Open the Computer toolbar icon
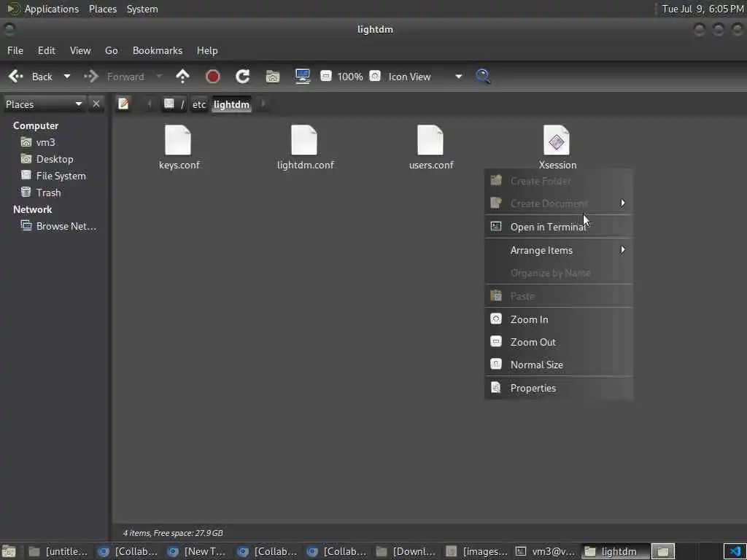 303,76
